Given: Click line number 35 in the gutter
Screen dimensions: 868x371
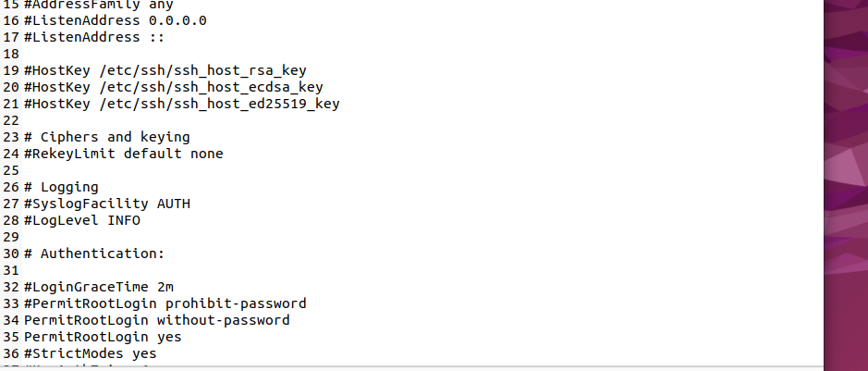Looking at the screenshot, I should [11, 337].
